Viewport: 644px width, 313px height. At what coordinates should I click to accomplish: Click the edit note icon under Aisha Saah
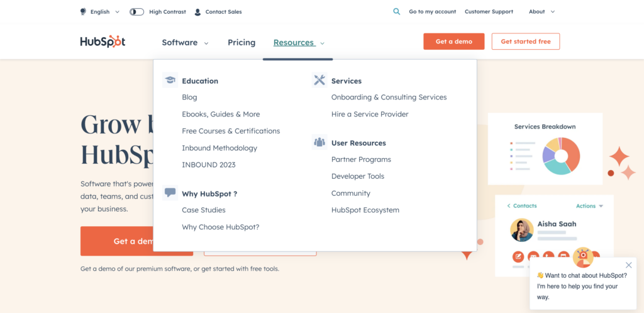point(518,257)
